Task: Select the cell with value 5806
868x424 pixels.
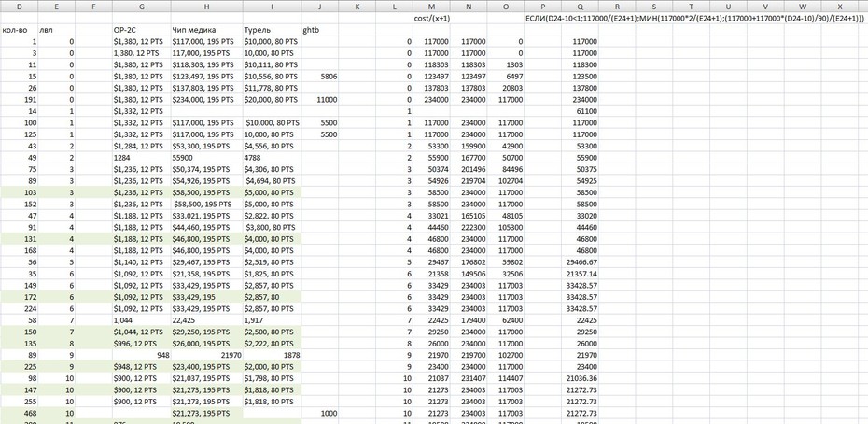Action: tap(320, 77)
